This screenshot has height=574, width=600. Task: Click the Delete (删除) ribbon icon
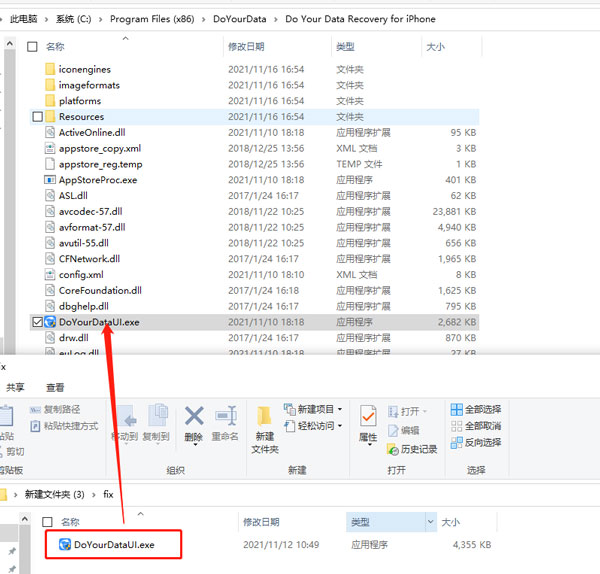194,416
